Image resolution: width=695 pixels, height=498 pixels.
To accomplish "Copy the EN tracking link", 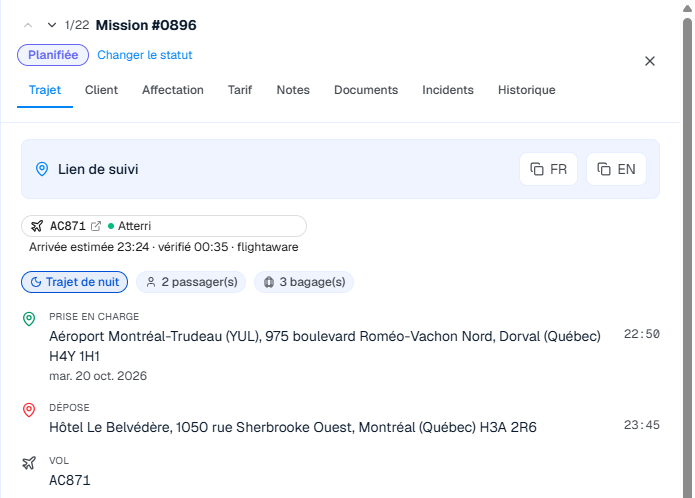I will click(x=616, y=169).
